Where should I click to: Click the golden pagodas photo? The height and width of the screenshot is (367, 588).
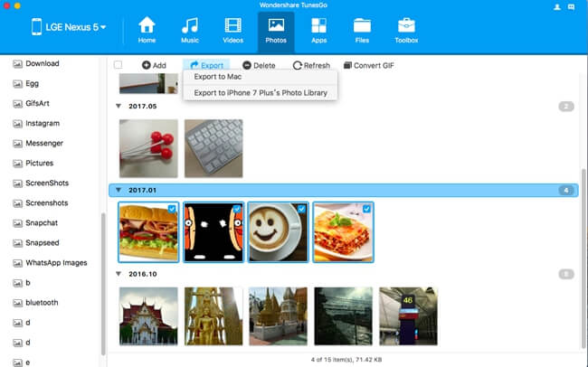point(279,316)
